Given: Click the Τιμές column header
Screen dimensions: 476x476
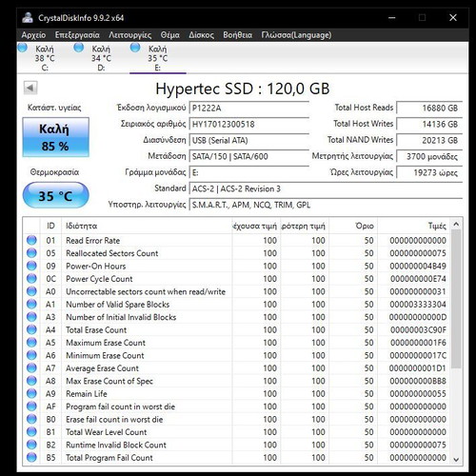Looking at the screenshot, I should coord(413,226).
